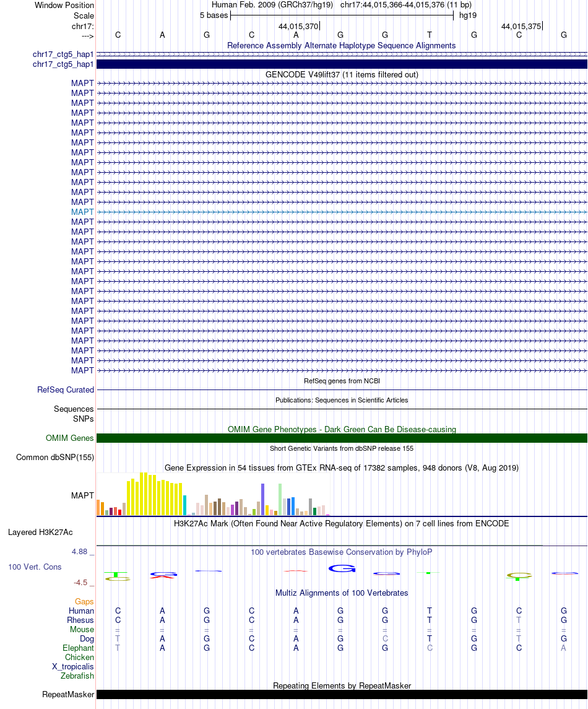Image resolution: width=588 pixels, height=709 pixels.
Task: Click position marker 44,015,375 on the ruler
Action: (521, 26)
